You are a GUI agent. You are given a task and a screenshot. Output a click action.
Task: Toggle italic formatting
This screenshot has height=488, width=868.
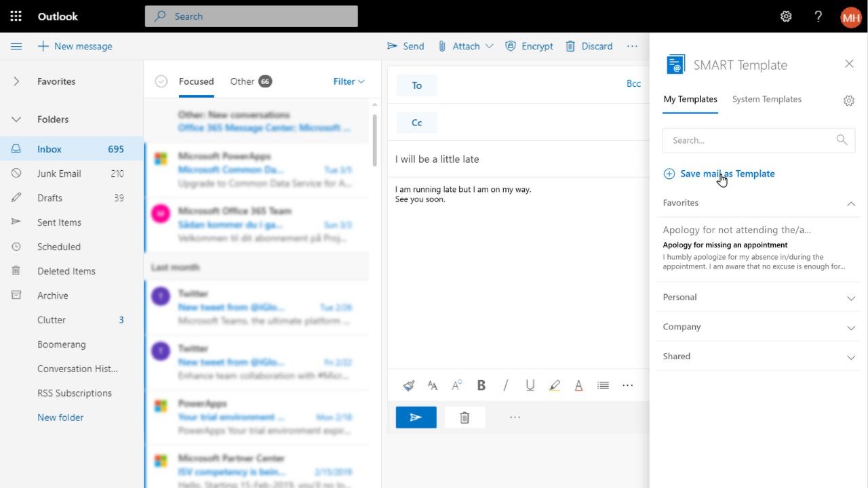(x=506, y=386)
